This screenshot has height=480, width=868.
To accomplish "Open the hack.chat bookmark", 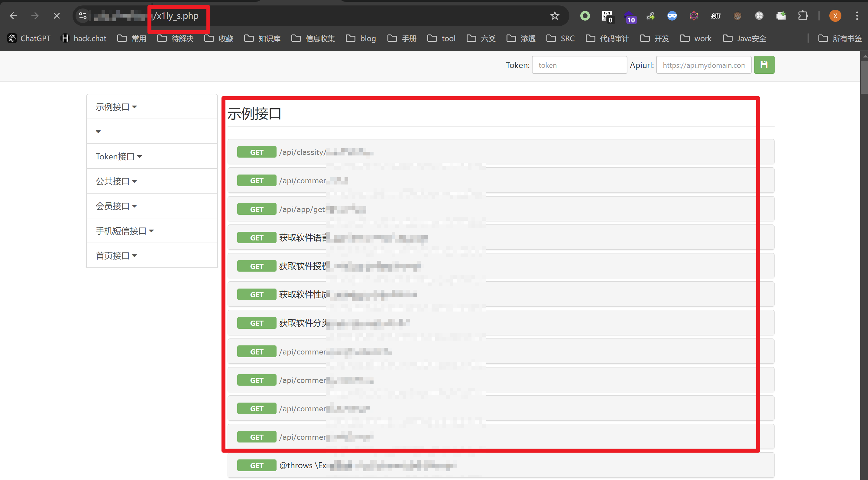I will pos(83,38).
